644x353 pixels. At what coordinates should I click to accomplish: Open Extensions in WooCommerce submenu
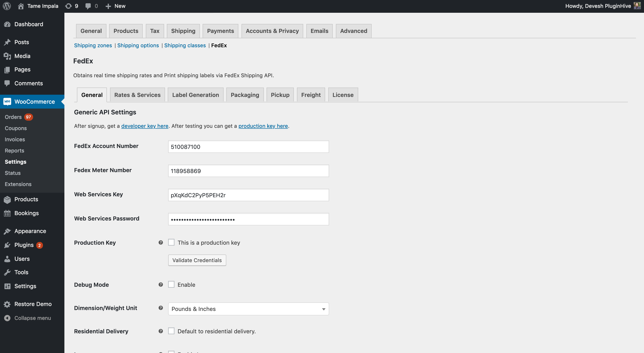(18, 184)
